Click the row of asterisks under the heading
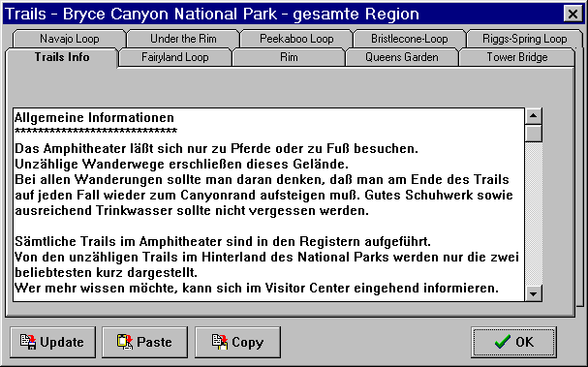The image size is (588, 367). tap(96, 131)
